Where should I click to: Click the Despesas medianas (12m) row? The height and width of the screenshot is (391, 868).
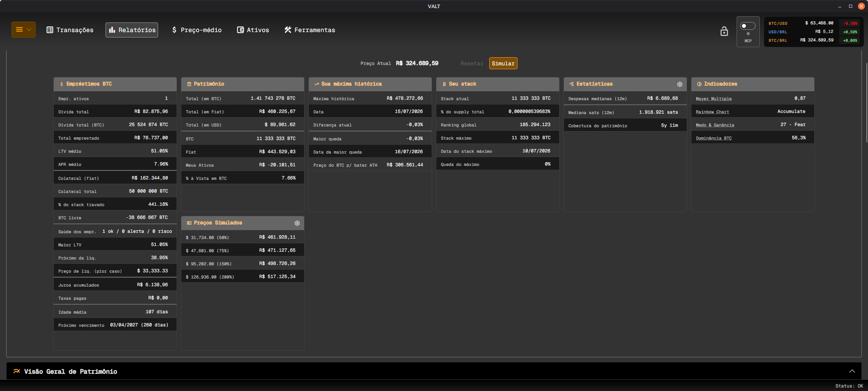[x=625, y=98]
